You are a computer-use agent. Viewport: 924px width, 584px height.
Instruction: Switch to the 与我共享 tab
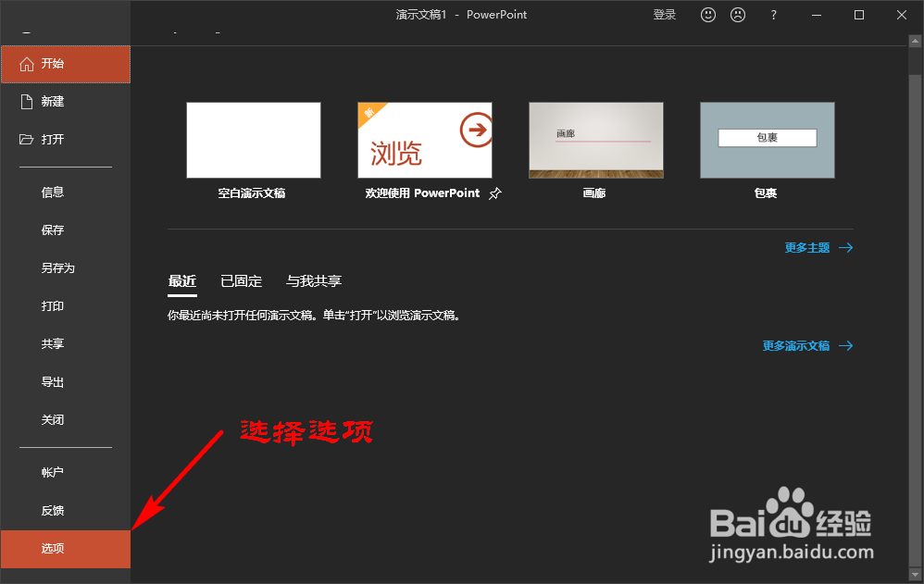[x=314, y=281]
